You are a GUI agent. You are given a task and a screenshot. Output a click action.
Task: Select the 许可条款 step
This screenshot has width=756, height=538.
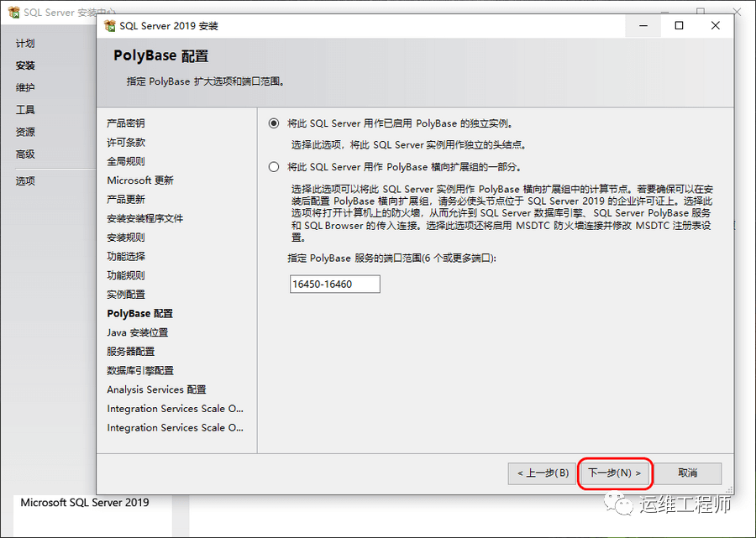point(126,142)
